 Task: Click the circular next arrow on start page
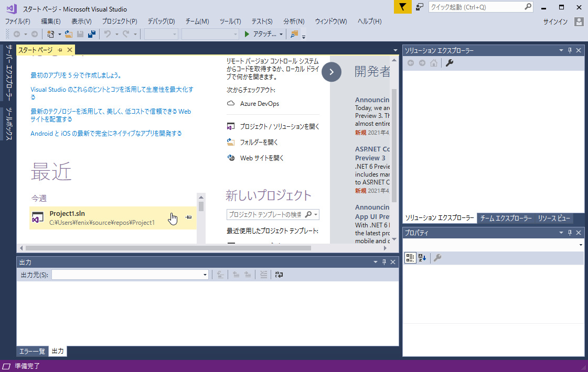(x=332, y=72)
